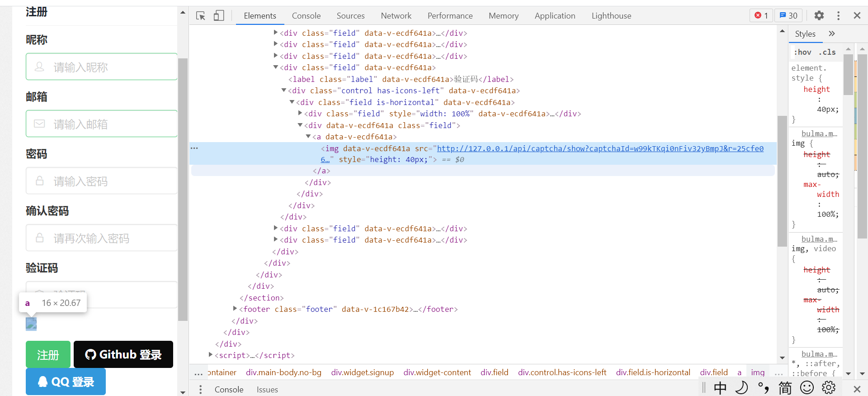Select the closing section tag line
The height and width of the screenshot is (396, 868).
pos(262,298)
